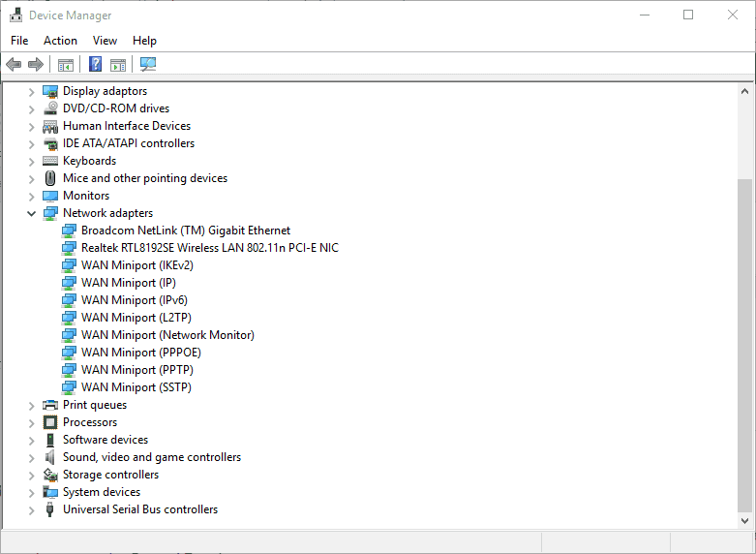Collapse the Network adapters node
Viewport: 756px width, 554px height.
[x=31, y=213]
